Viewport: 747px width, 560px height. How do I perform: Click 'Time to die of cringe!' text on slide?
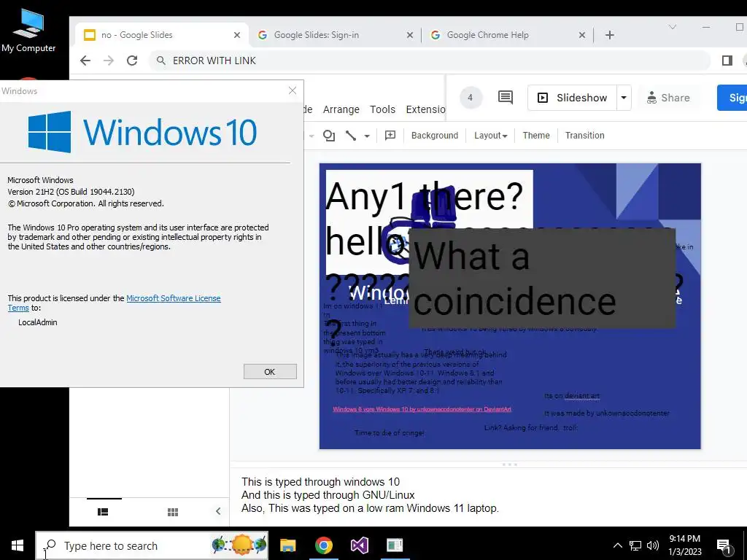click(x=389, y=433)
